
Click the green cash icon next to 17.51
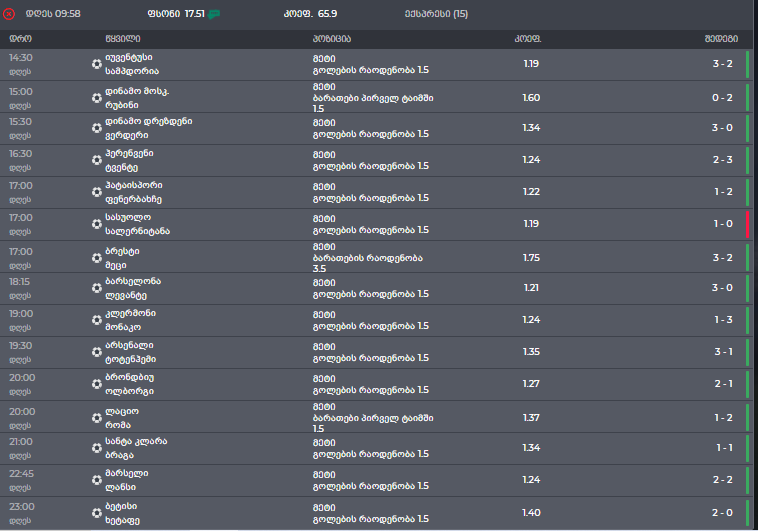(x=214, y=14)
